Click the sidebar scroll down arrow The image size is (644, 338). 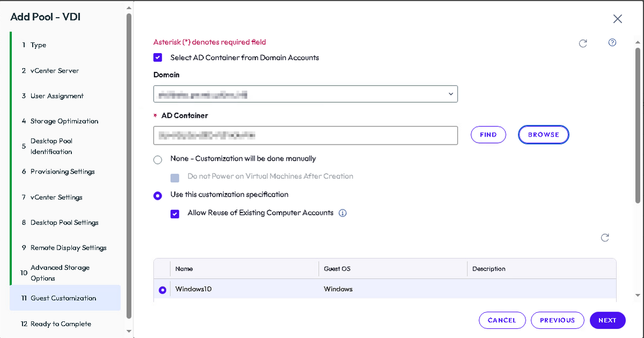[129, 331]
